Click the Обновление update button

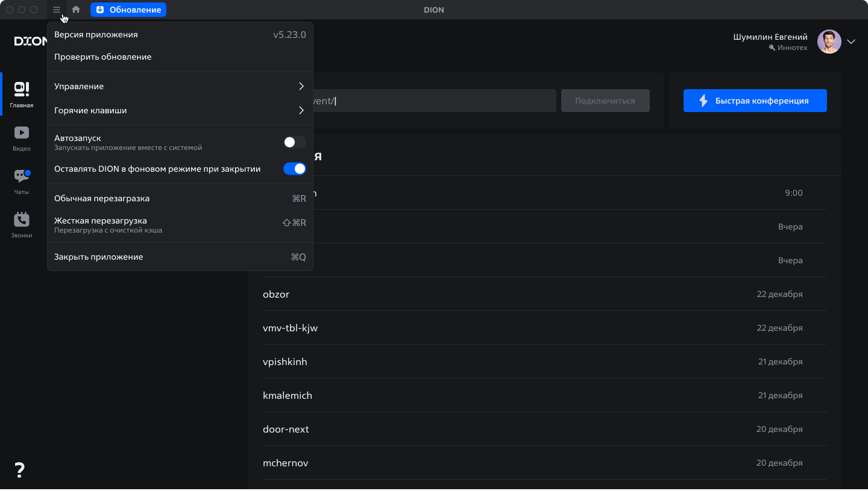[128, 10]
